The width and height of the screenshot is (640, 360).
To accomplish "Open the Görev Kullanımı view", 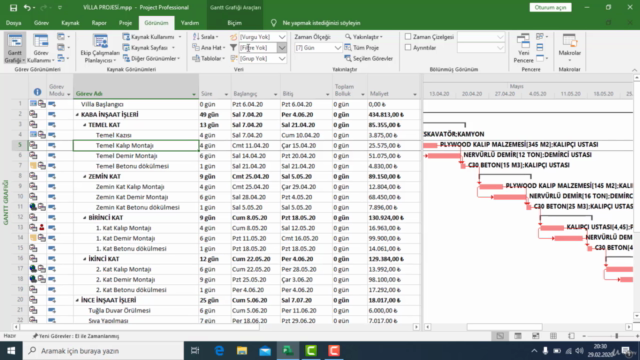I will click(x=40, y=48).
